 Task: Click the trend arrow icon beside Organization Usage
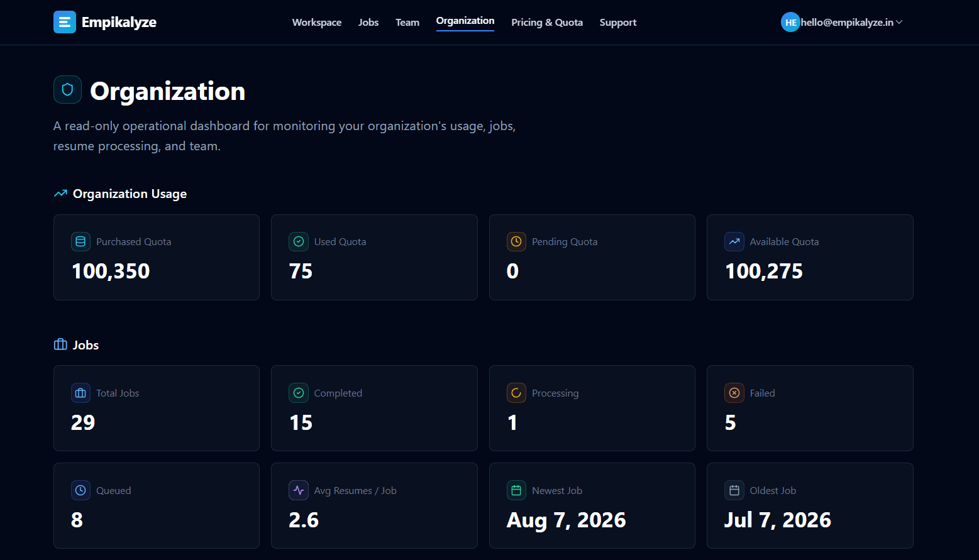tap(60, 194)
